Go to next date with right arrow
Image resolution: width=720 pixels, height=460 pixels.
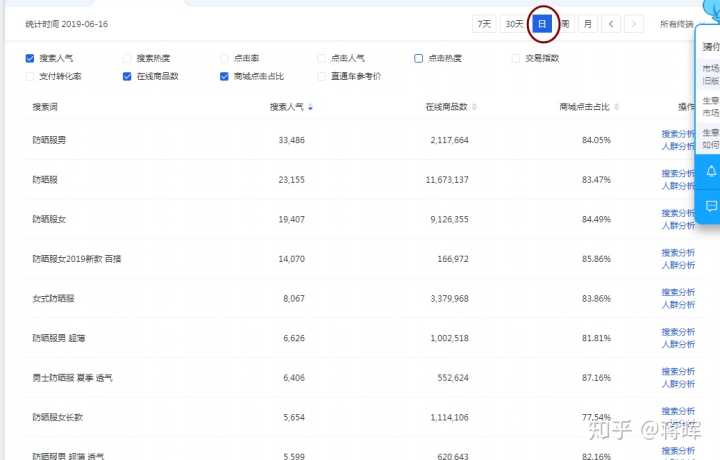point(636,23)
